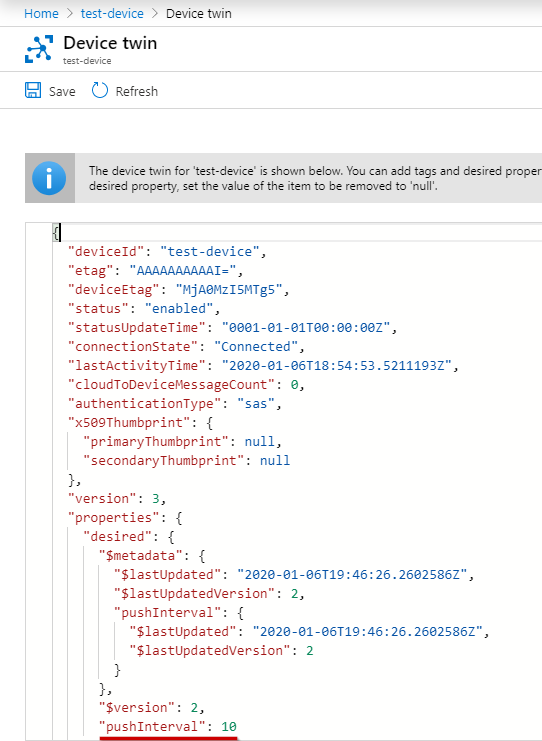The width and height of the screenshot is (542, 741).
Task: Click the "version" value 3
Action: click(x=155, y=499)
